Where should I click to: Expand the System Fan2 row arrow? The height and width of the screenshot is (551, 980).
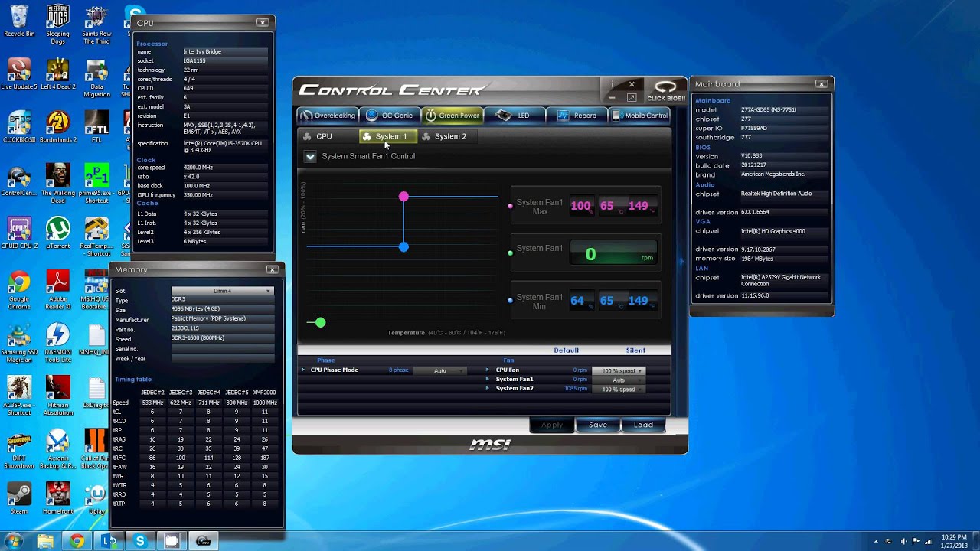point(488,389)
